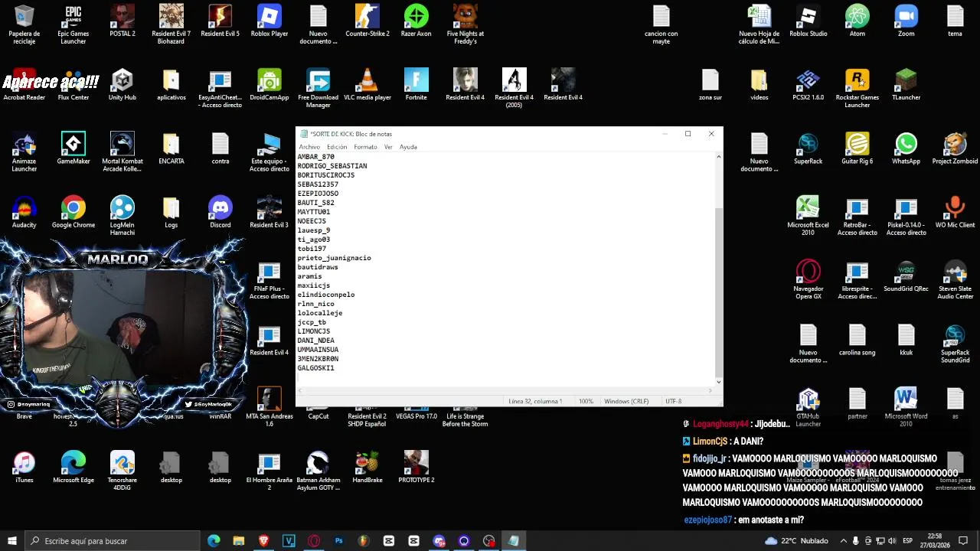The height and width of the screenshot is (551, 980).
Task: Click the line GALGOSKI1 in Notepad
Action: click(x=315, y=368)
